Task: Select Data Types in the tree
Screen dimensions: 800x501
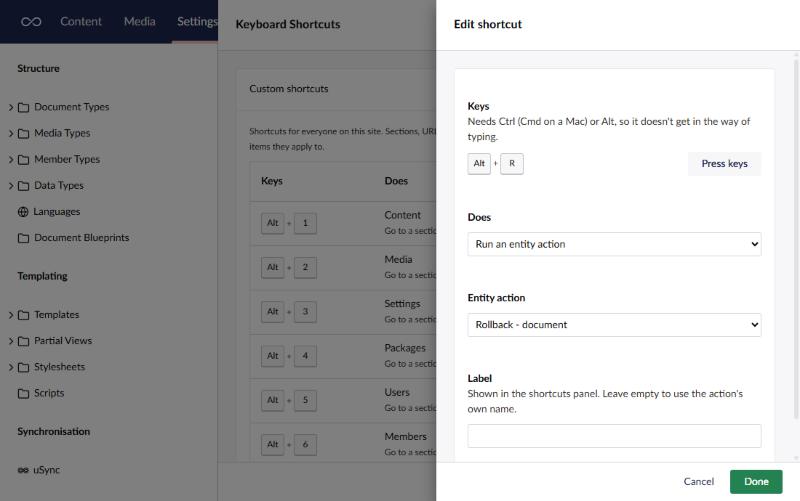Action: coord(59,186)
